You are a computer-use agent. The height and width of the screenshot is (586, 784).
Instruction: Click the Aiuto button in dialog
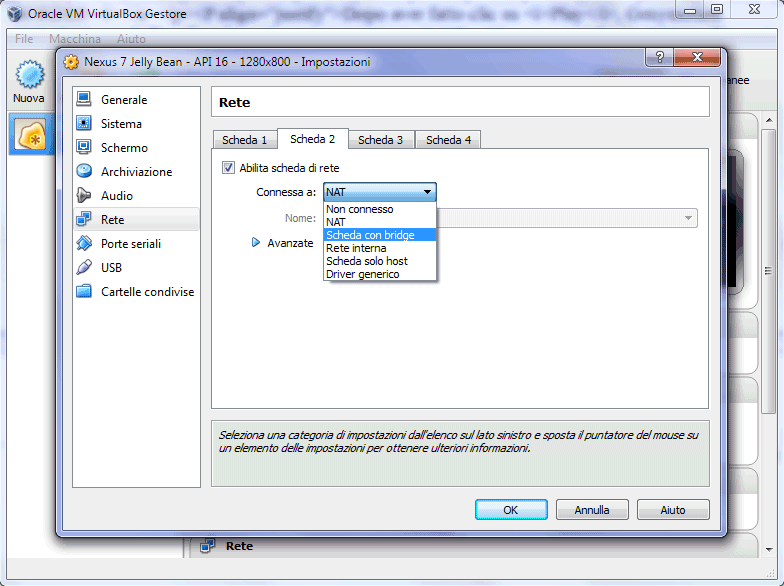(x=673, y=510)
